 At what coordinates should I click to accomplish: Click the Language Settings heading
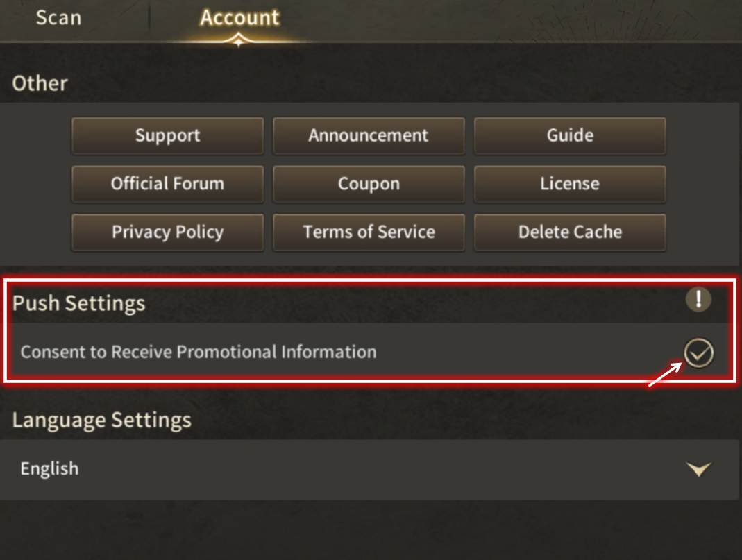pyautogui.click(x=102, y=420)
